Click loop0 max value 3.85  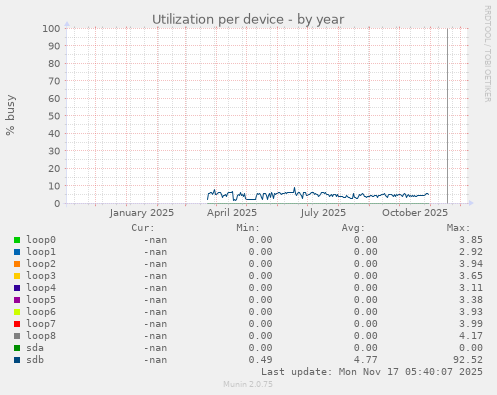(x=471, y=240)
